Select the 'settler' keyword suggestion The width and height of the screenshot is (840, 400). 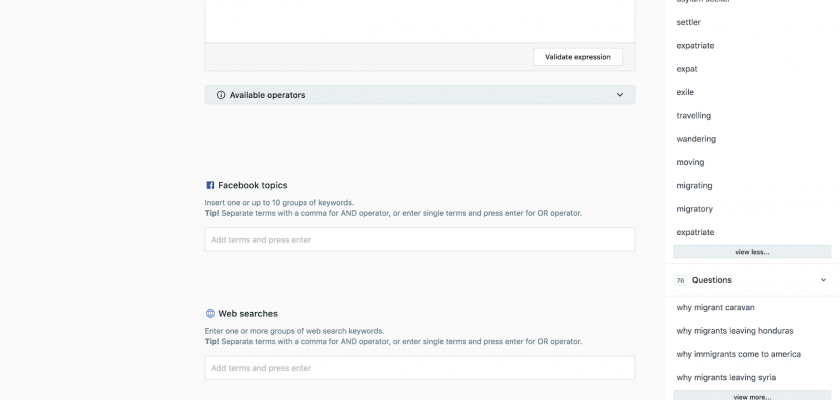click(x=689, y=22)
